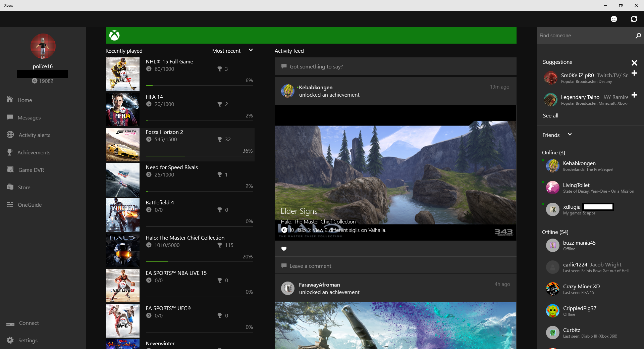Click Halo 3 sigils achievement description

coord(341,230)
